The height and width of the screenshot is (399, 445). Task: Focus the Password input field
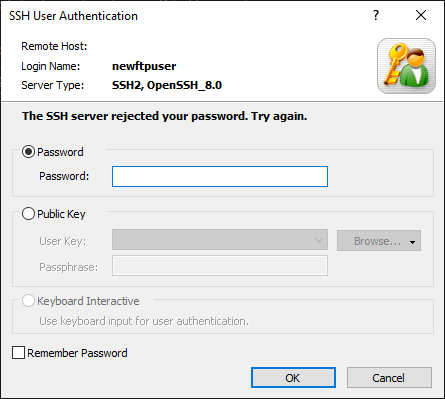pyautogui.click(x=220, y=176)
